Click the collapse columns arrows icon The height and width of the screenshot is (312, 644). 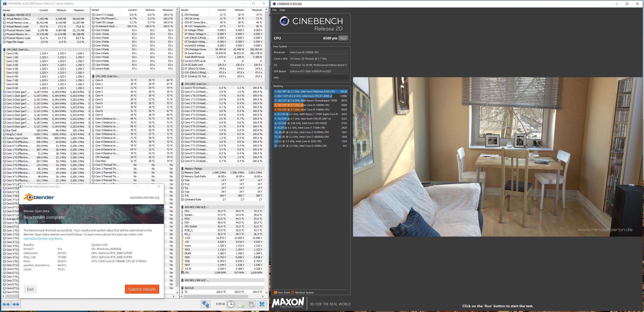pyautogui.click(x=16, y=304)
